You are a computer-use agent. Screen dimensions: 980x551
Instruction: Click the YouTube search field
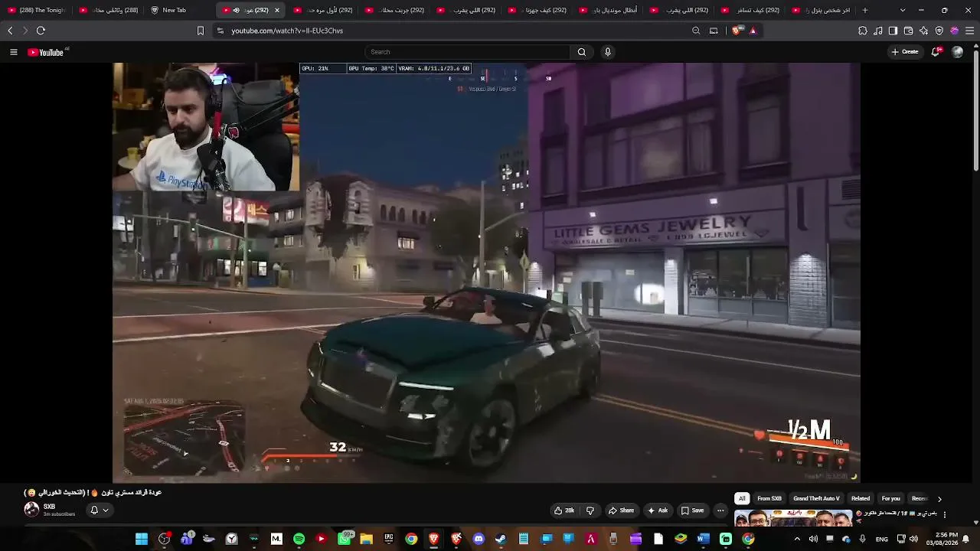[x=467, y=52]
